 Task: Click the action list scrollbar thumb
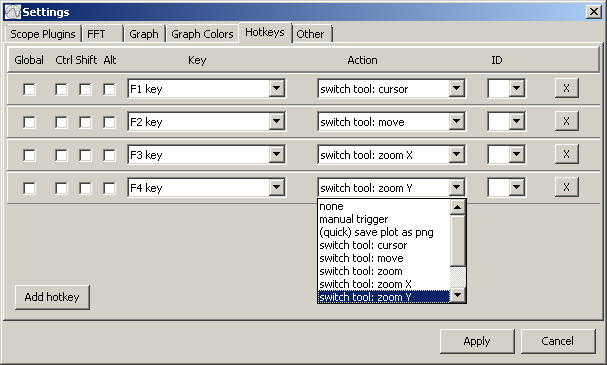tap(458, 240)
